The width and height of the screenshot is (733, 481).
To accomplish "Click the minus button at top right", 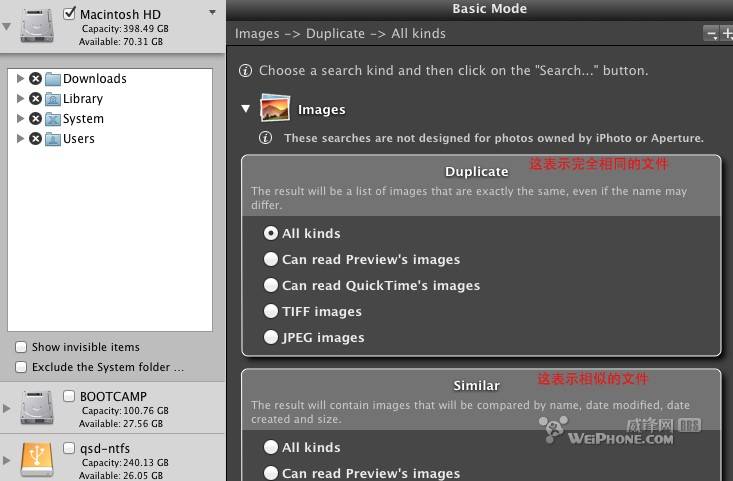I will [x=711, y=34].
